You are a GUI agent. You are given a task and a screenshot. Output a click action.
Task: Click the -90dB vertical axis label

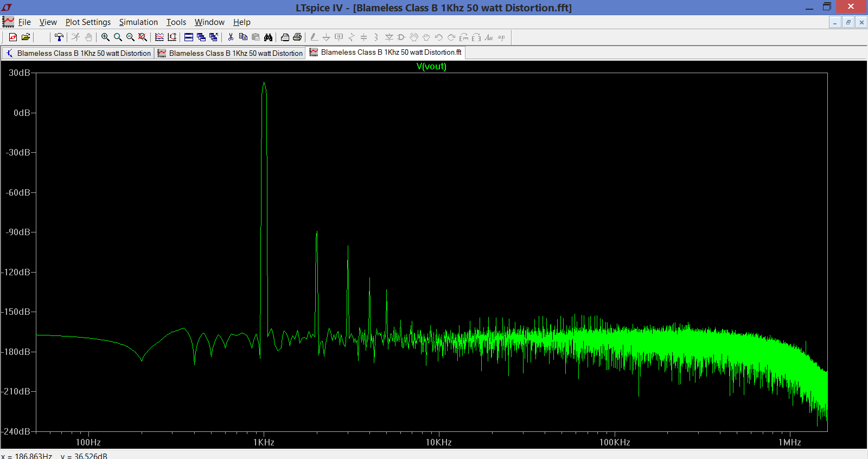pos(18,232)
